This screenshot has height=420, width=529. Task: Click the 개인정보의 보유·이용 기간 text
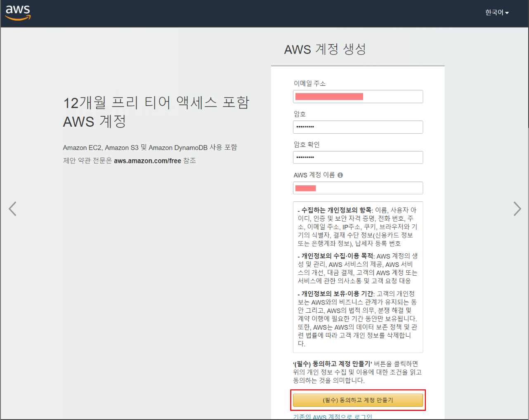pos(337,293)
